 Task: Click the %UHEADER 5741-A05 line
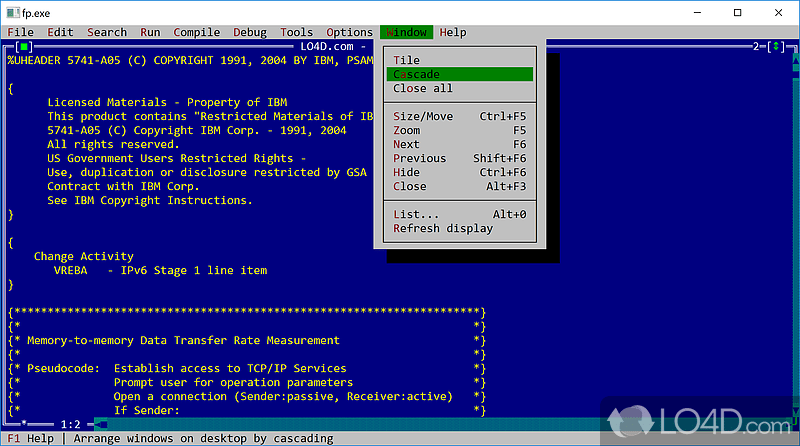click(190, 60)
